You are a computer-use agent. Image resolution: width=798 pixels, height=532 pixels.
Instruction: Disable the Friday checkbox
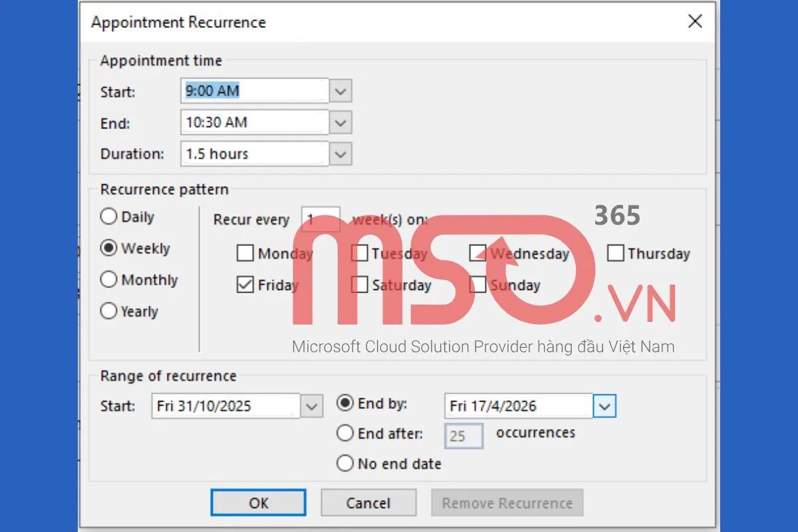pos(245,285)
